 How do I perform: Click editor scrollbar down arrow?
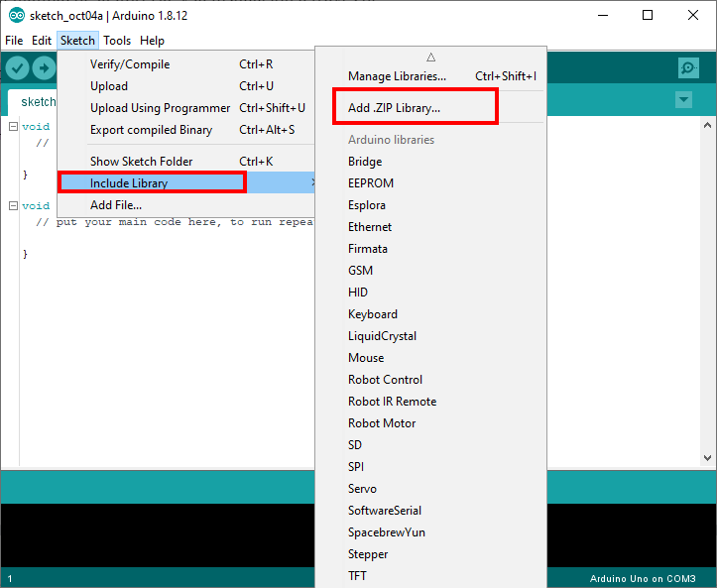click(x=707, y=458)
